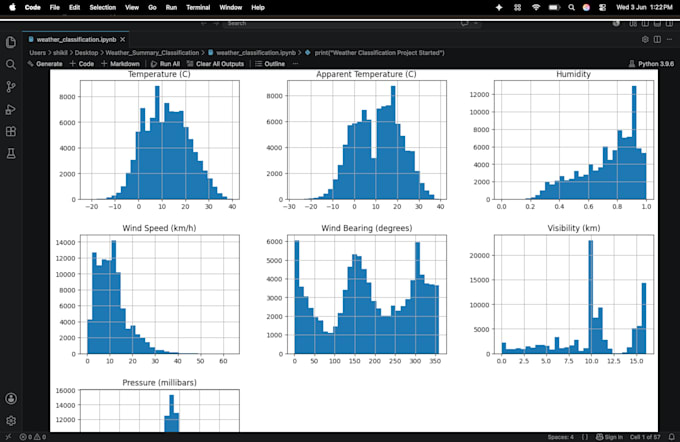The width and height of the screenshot is (680, 442).
Task: Open the chat icon beside the search box
Action: tap(464, 23)
